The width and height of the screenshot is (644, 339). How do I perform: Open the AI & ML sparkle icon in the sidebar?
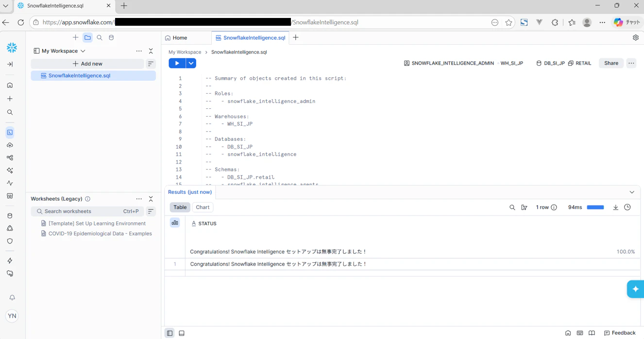coord(10,170)
